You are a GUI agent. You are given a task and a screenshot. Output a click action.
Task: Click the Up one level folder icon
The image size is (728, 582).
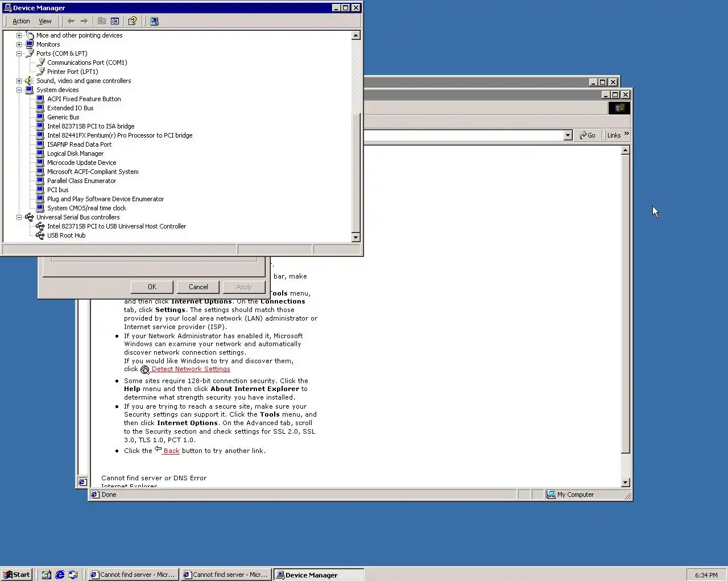(102, 21)
